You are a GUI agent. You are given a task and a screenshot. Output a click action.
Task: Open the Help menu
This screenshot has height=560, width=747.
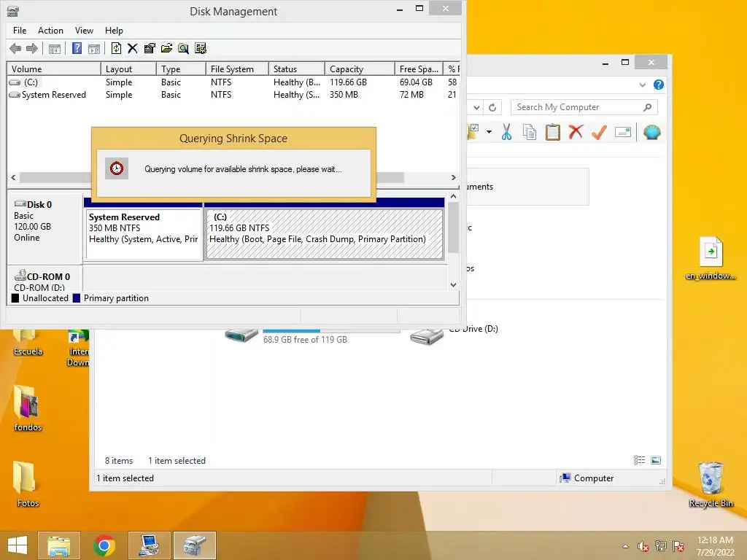[114, 31]
